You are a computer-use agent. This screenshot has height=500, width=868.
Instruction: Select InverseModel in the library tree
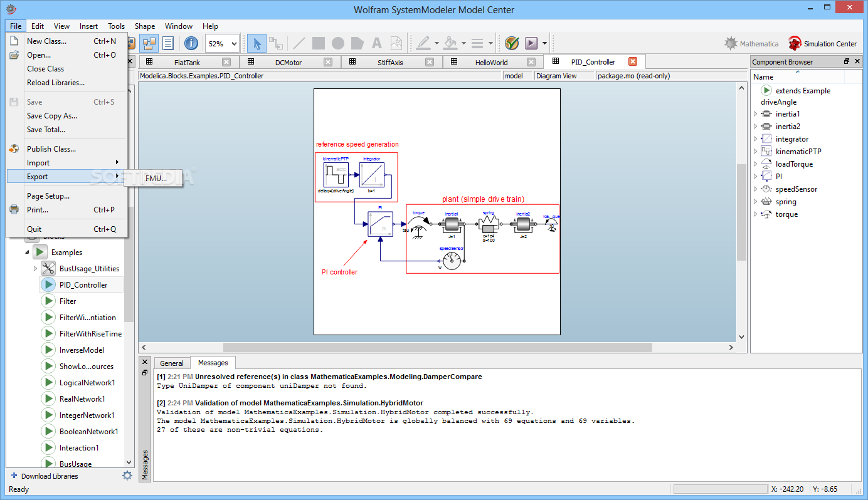[x=82, y=350]
